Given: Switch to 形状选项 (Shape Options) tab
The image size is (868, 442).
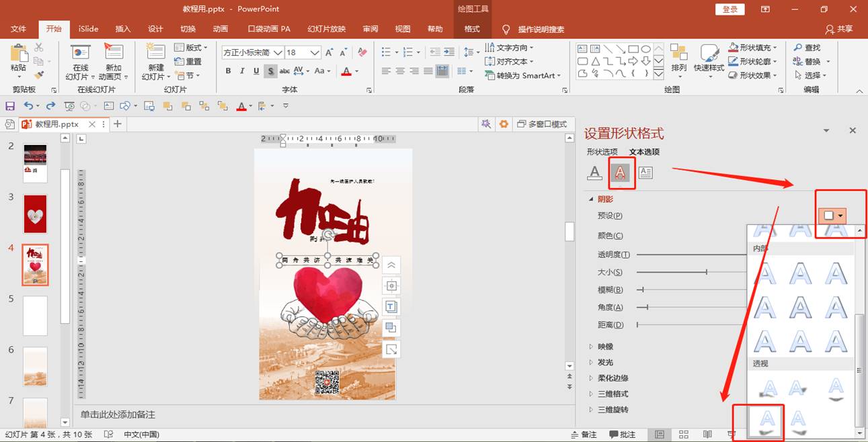Looking at the screenshot, I should [x=602, y=152].
